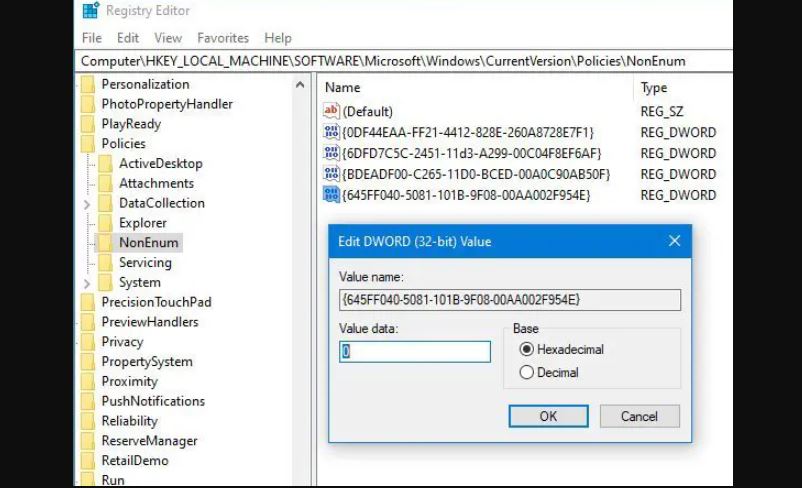802x488 pixels.
Task: Select the Run key label
Action: coord(113,480)
